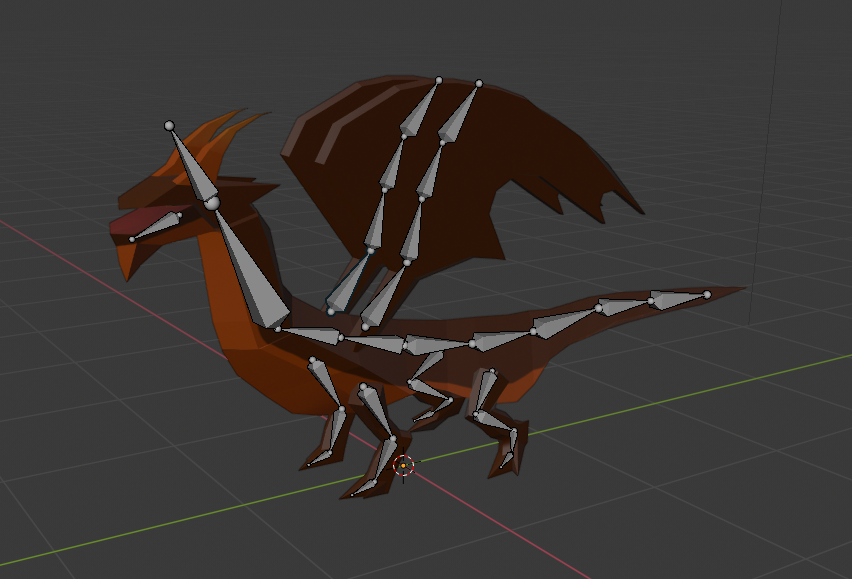Click the 3D cursor crosshair on the grid
The image size is (852, 579).
click(x=403, y=465)
